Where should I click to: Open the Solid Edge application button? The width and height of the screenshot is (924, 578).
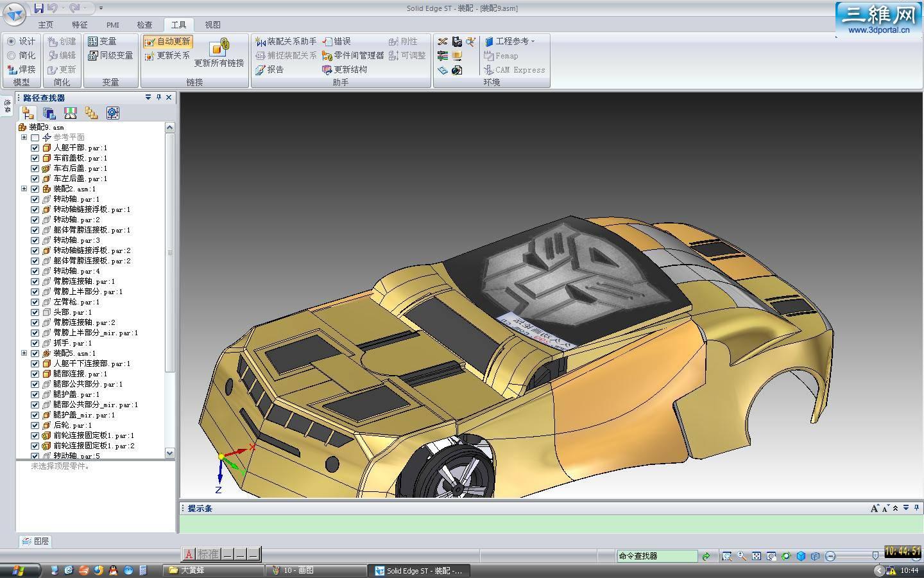pyautogui.click(x=13, y=13)
